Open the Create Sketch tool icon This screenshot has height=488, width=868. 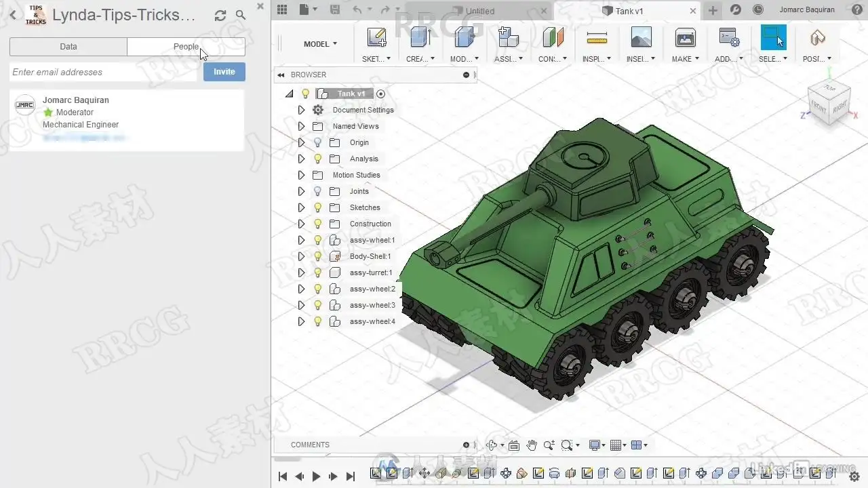376,37
